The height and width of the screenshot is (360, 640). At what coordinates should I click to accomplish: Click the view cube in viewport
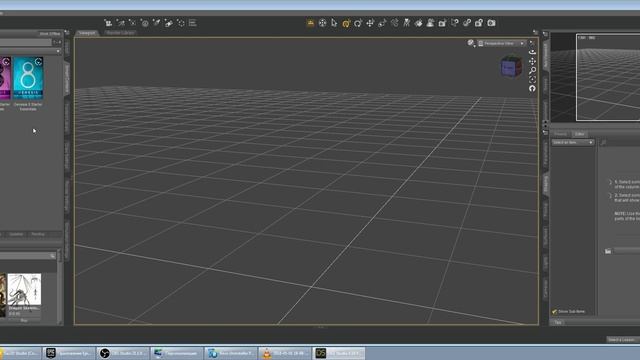[x=511, y=67]
